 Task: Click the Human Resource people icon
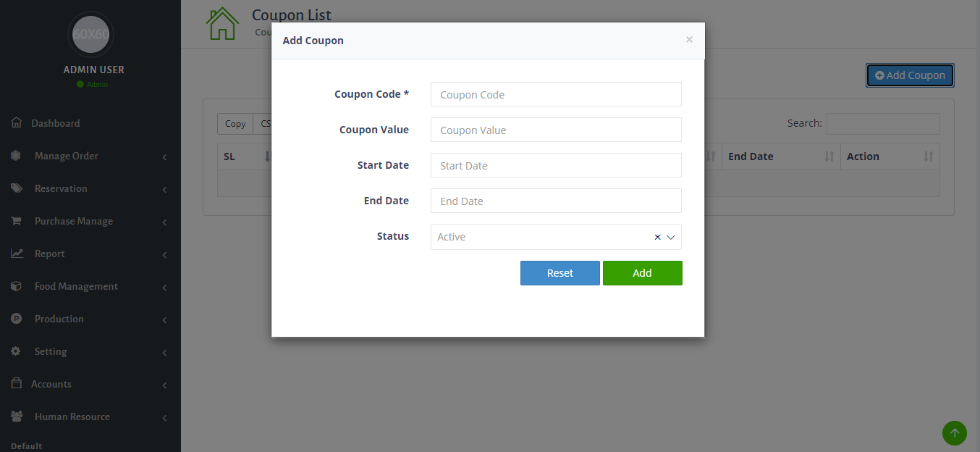coord(17,417)
